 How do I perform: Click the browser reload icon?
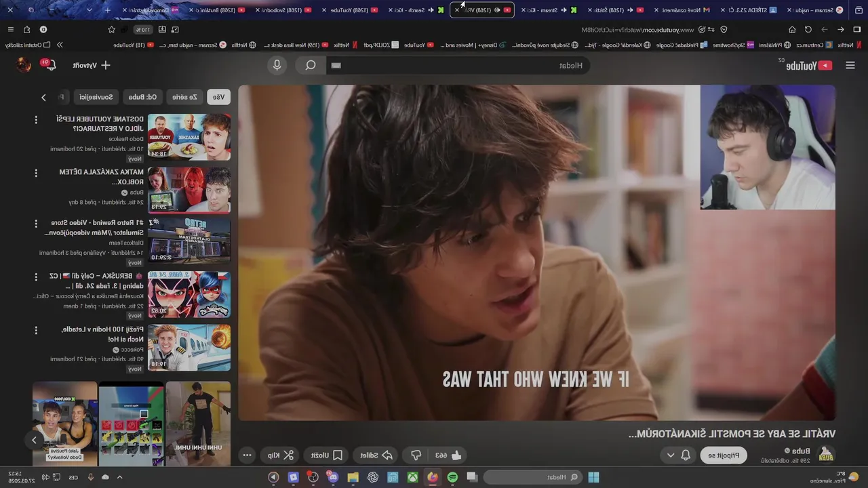pos(808,29)
